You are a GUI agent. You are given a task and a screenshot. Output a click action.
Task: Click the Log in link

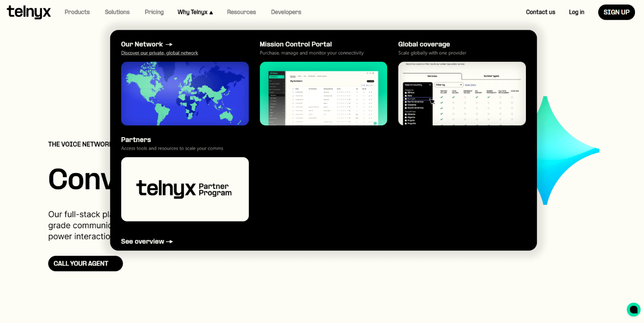[x=576, y=12]
